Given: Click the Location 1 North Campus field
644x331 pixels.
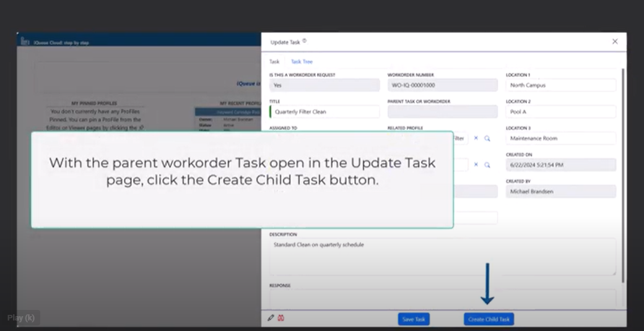Looking at the screenshot, I should tap(561, 85).
